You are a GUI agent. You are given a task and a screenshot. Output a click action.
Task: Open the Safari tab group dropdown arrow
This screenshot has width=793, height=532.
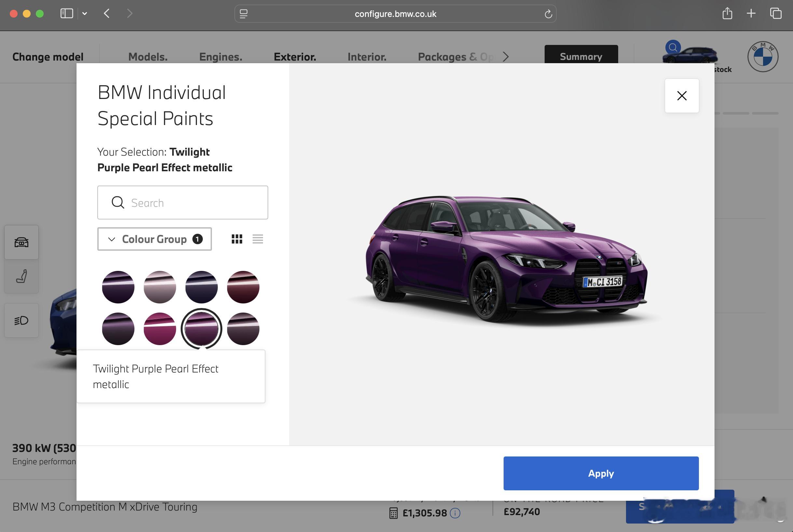[84, 14]
